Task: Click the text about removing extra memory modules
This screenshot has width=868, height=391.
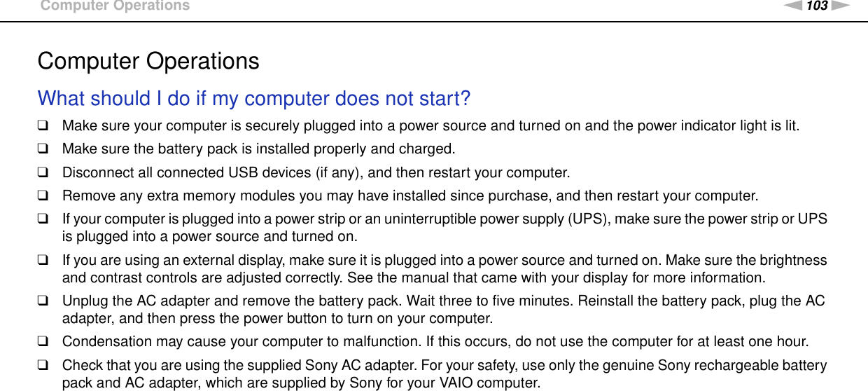Action: pos(409,195)
